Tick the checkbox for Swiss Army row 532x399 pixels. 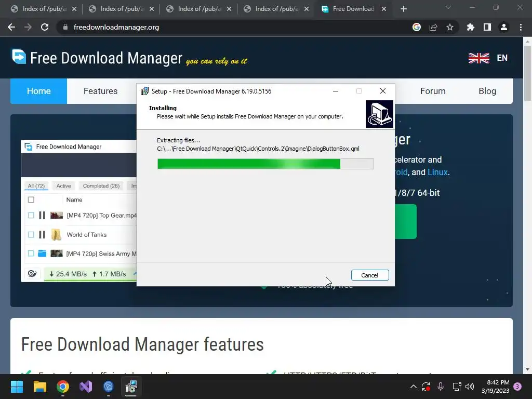[31, 254]
